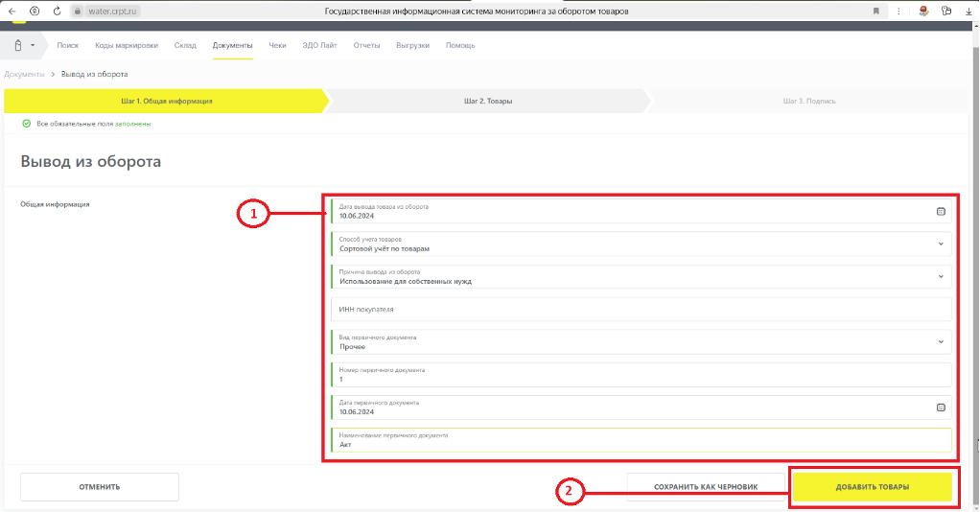The width and height of the screenshot is (980, 512).
Task: Open calendar for Дата первичного документа
Action: 941,407
